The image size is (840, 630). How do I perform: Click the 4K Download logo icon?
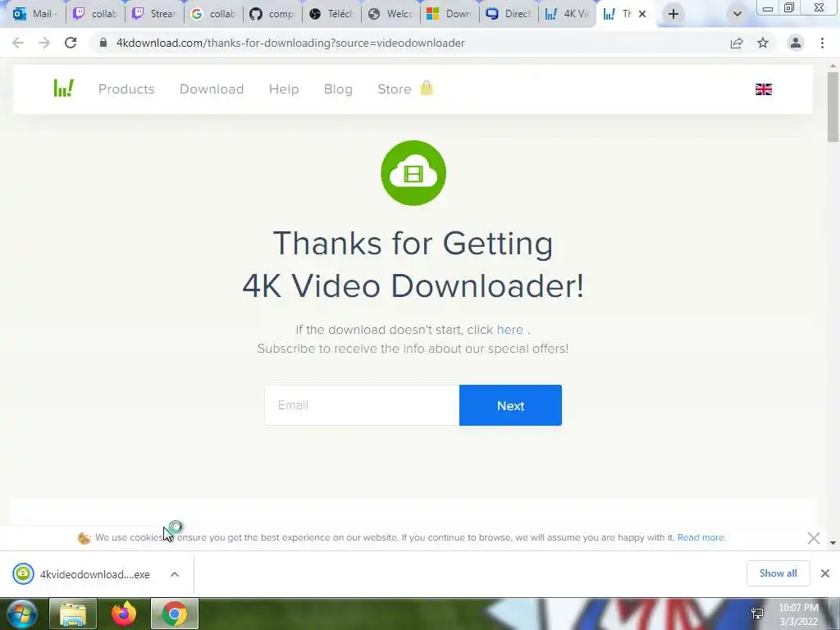pyautogui.click(x=64, y=89)
